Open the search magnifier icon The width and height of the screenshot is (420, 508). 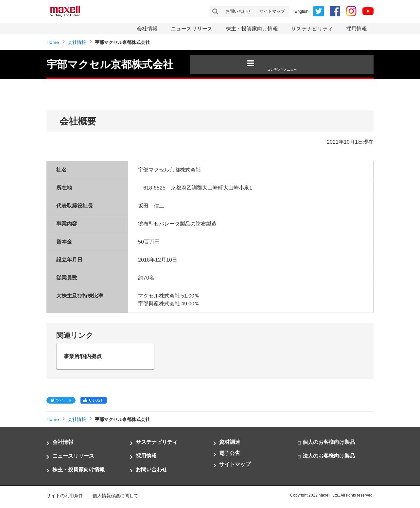[x=215, y=11]
